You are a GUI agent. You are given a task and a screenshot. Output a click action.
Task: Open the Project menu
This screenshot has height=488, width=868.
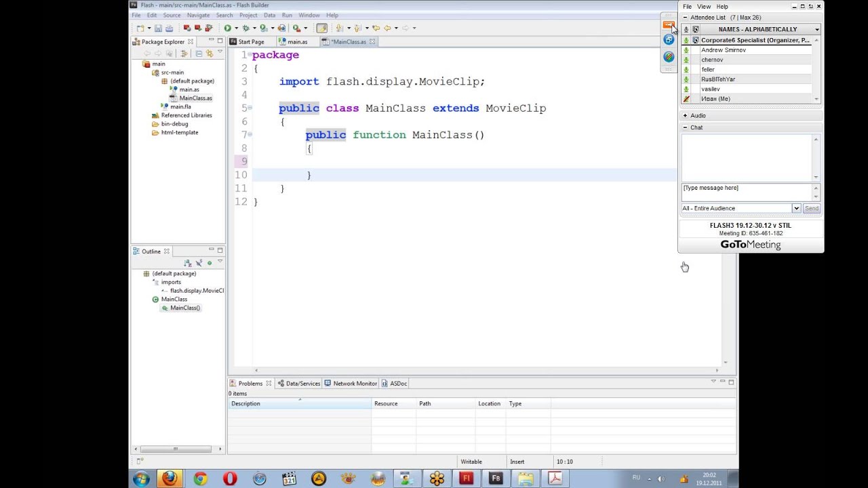point(248,15)
